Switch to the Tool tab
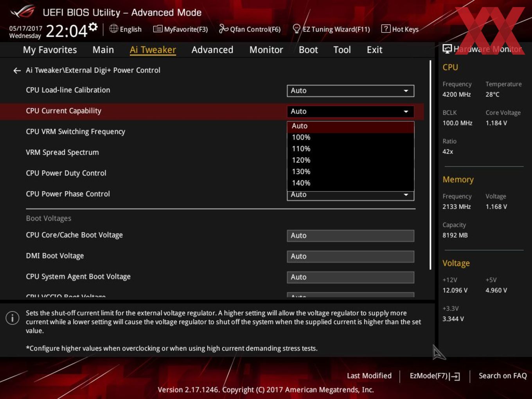The height and width of the screenshot is (399, 532). [x=342, y=50]
